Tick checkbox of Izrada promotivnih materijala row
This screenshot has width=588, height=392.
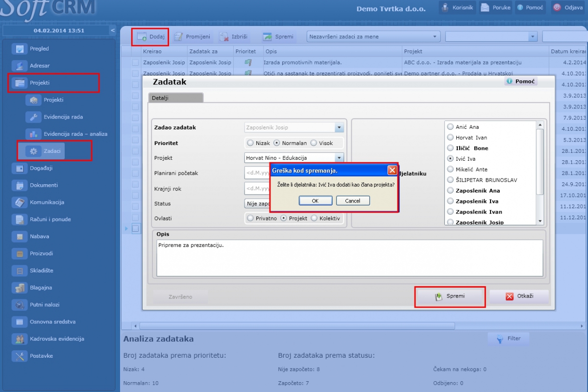pyautogui.click(x=135, y=62)
